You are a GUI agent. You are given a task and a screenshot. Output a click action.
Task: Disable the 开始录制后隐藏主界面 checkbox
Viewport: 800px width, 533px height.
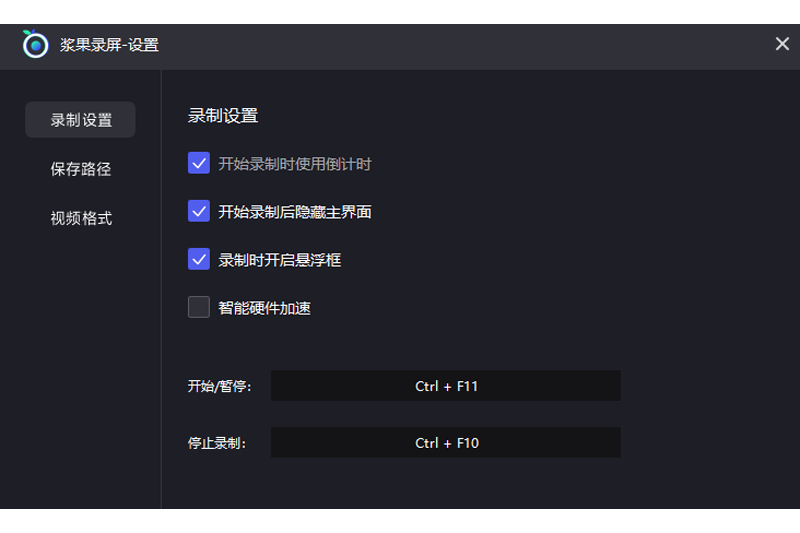[199, 211]
